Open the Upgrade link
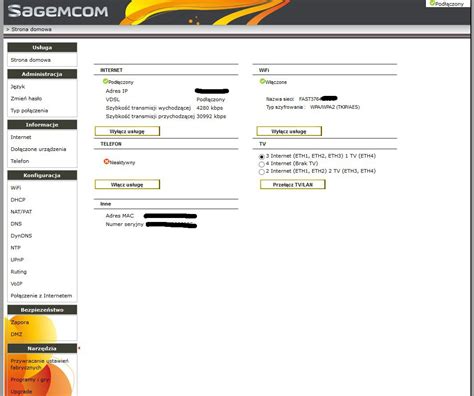This screenshot has width=474, height=396. 21,392
